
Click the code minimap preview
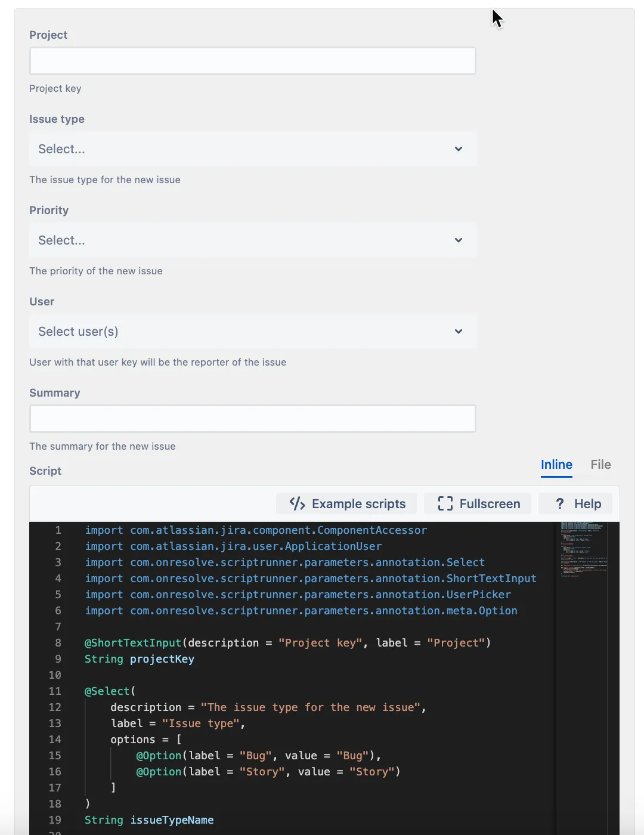[x=583, y=549]
